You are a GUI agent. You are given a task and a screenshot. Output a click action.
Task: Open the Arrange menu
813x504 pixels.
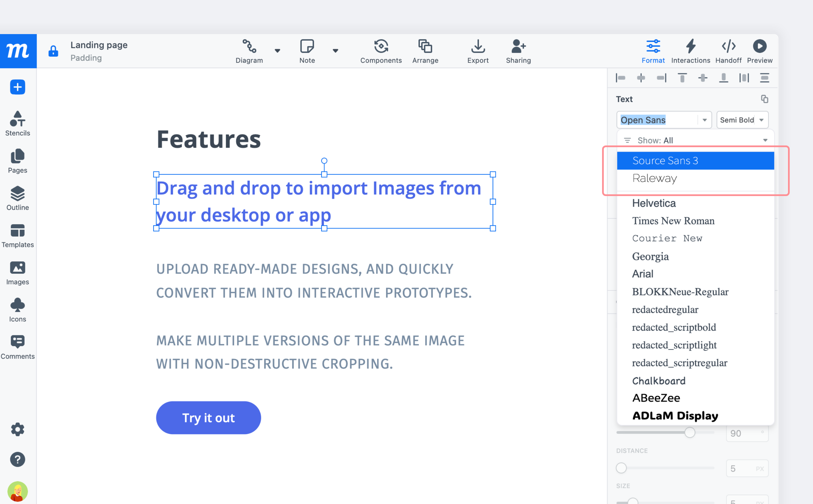(x=425, y=51)
